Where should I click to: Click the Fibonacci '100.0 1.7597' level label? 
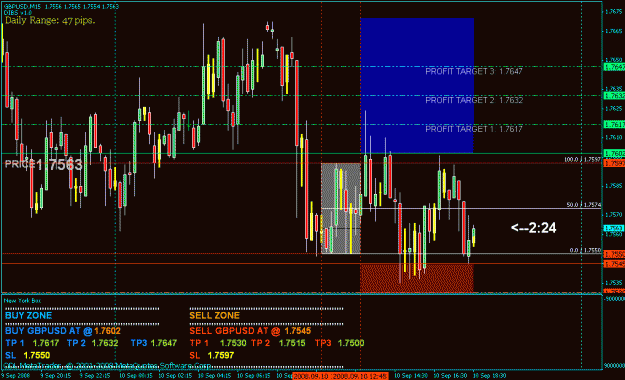tap(582, 159)
